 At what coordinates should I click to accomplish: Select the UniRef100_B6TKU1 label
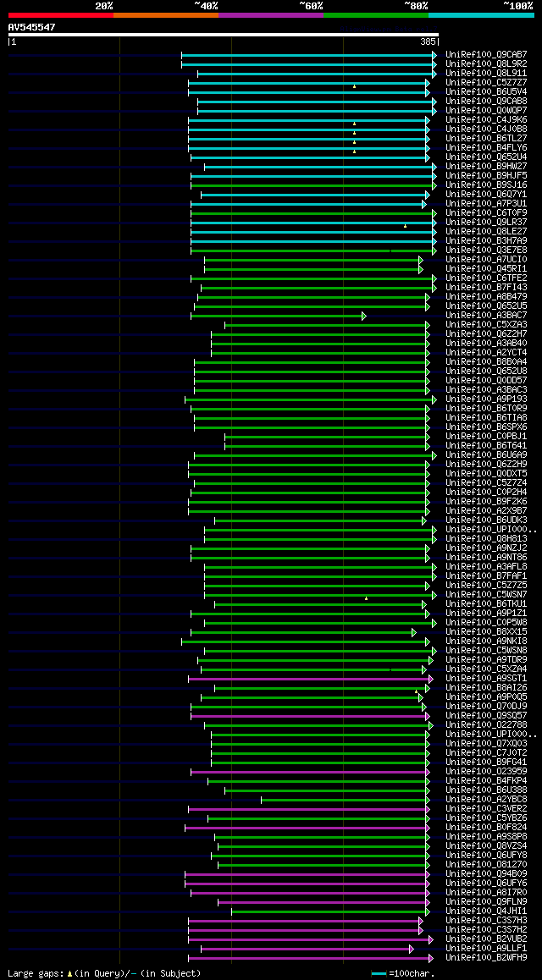click(486, 603)
